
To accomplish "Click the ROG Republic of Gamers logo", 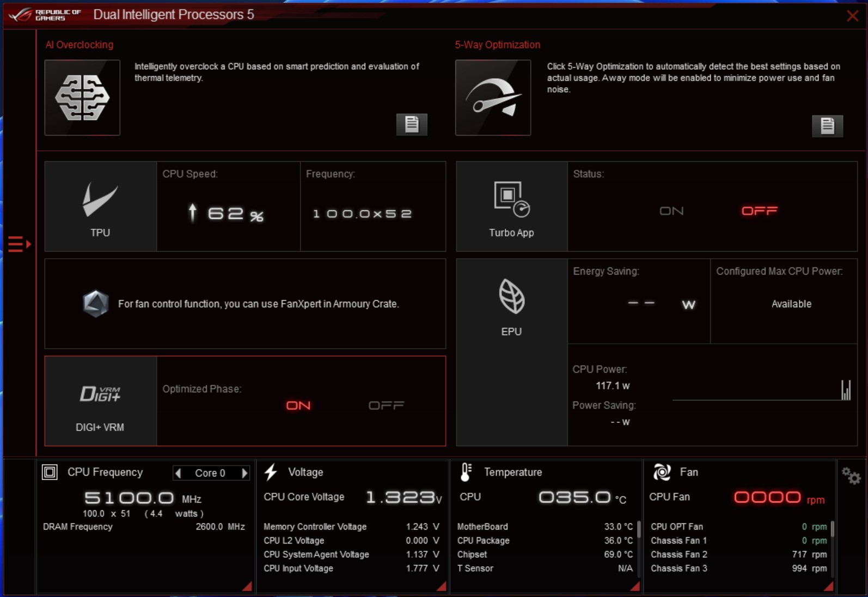I will tap(45, 15).
